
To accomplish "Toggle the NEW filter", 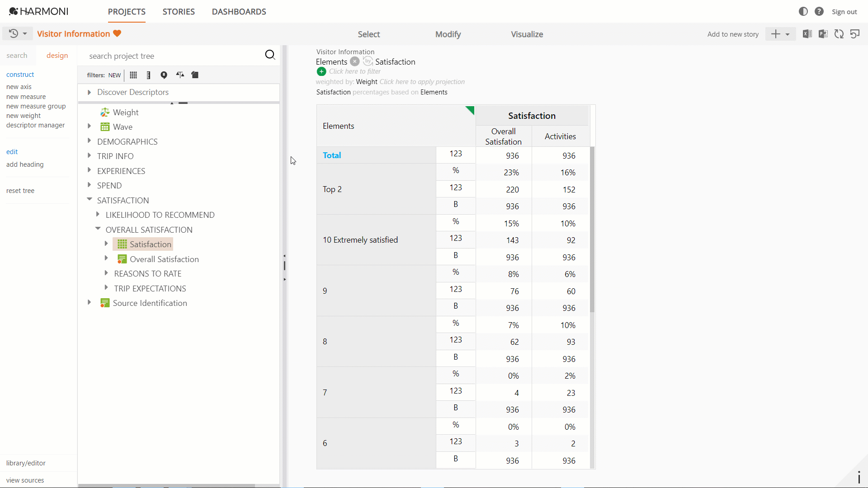I will (114, 75).
